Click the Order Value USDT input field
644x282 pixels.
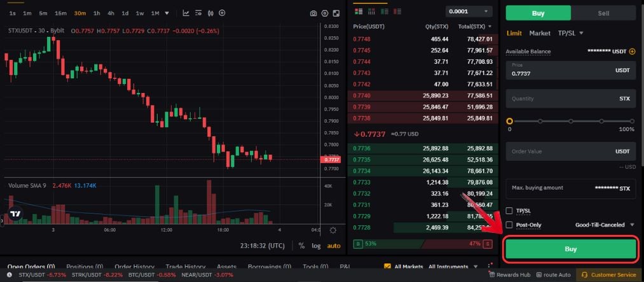[570, 152]
